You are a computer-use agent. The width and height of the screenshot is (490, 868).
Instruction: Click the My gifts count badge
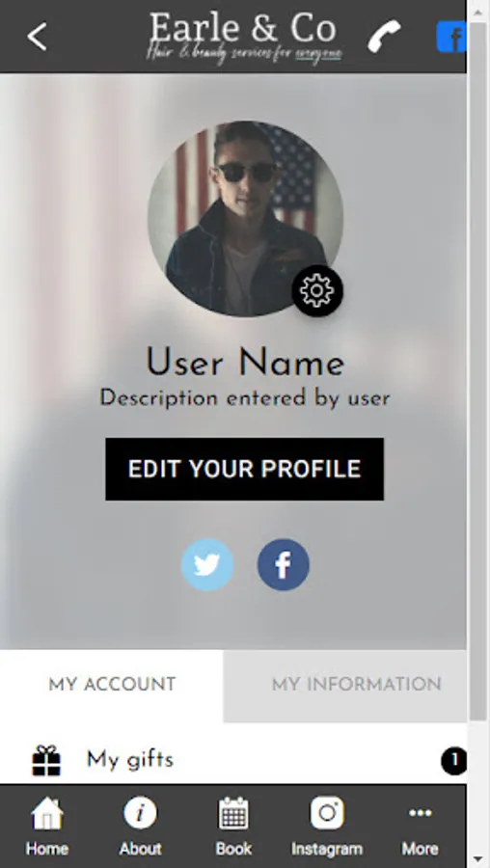pyautogui.click(x=454, y=761)
